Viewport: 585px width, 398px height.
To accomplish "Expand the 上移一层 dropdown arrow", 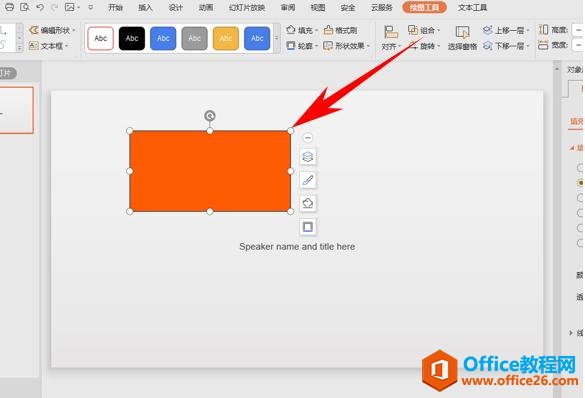I will pyautogui.click(x=528, y=30).
